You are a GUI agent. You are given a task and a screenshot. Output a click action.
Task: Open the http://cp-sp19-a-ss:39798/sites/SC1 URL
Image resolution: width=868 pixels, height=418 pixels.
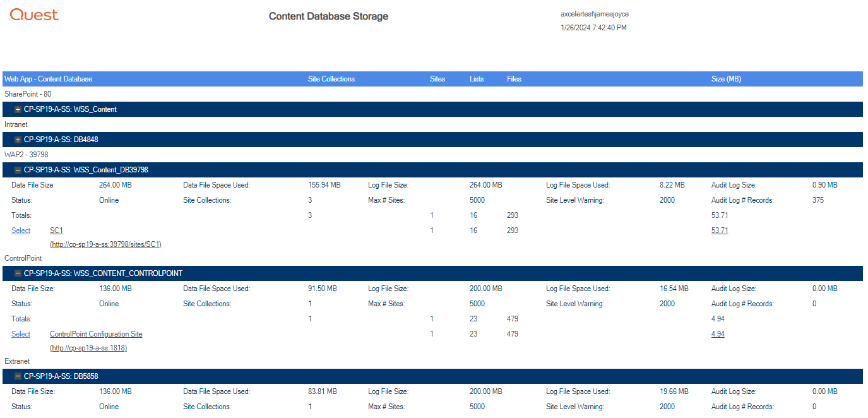click(x=105, y=244)
